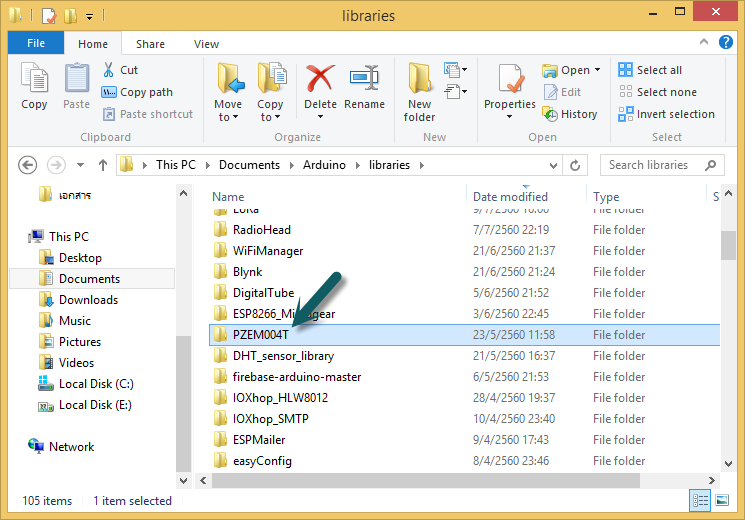The image size is (745, 520).
Task: Expand breadcrumb arrow after Documents
Action: pos(292,165)
